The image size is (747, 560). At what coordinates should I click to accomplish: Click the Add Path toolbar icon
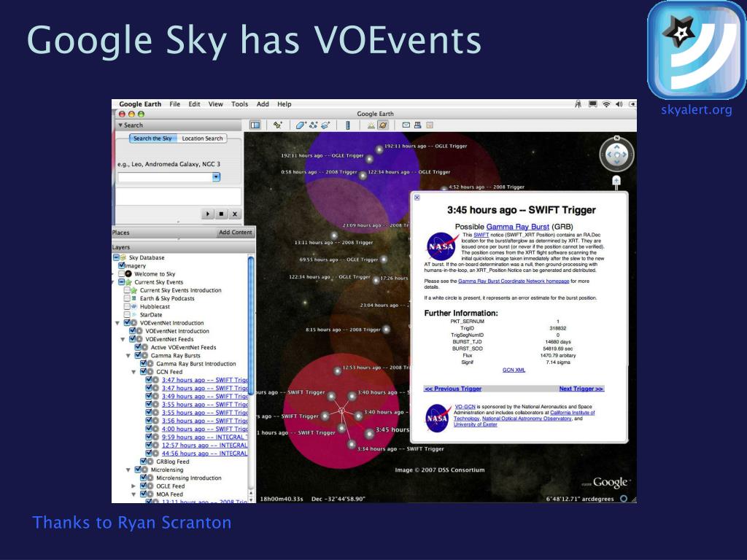click(313, 125)
